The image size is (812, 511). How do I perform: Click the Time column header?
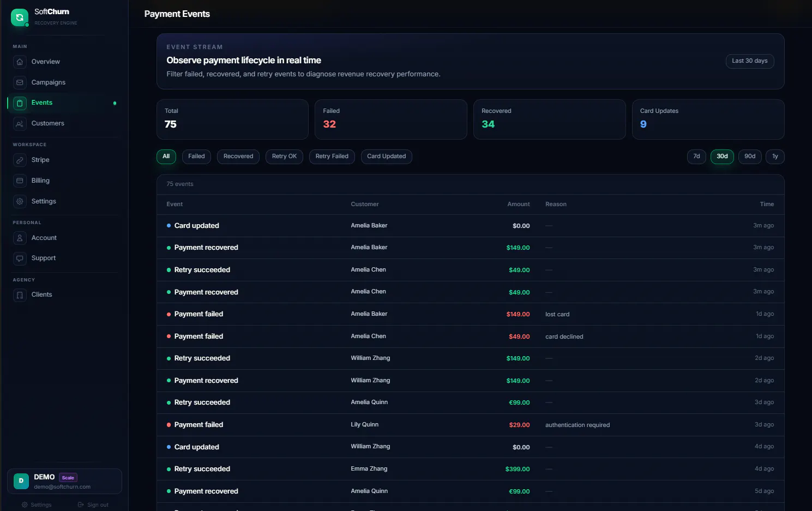click(x=767, y=205)
